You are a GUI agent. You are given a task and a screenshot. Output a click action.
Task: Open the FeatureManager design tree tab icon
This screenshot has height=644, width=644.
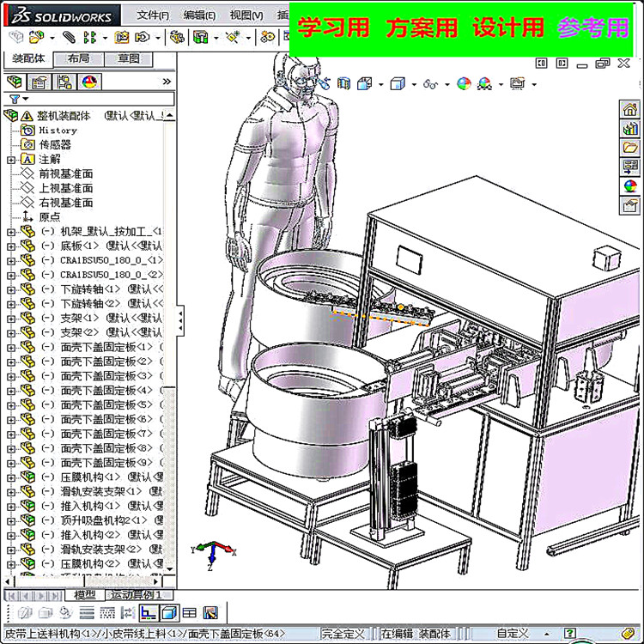tap(15, 82)
